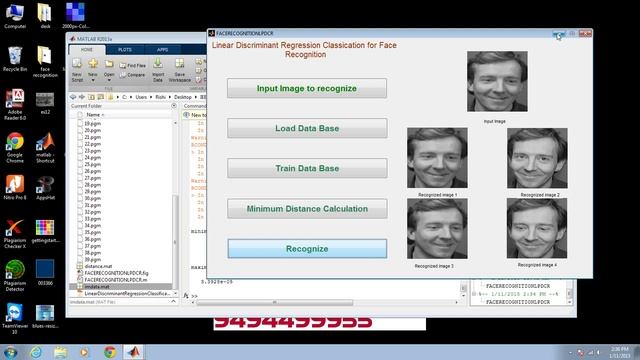Viewport: 640px width, 360px height.
Task: Click the New Script icon in MATLAB
Action: [x=77, y=70]
